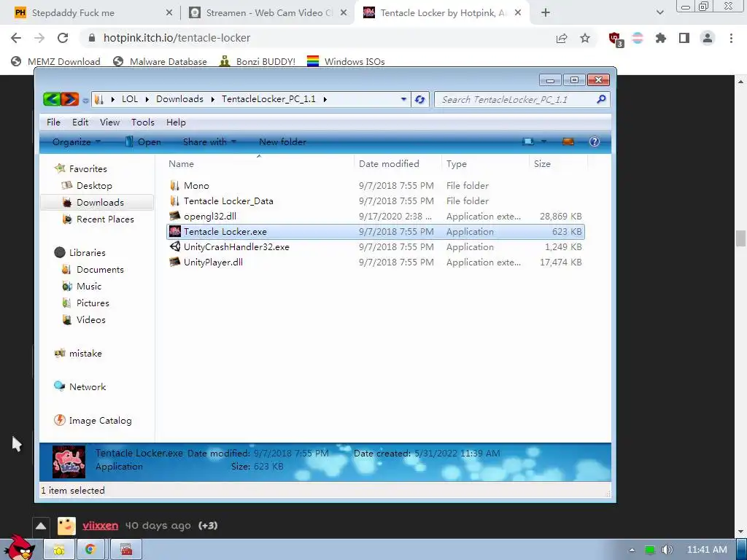Click the Windows ISOs bookmark
Image resolution: width=747 pixels, height=560 pixels.
(346, 61)
